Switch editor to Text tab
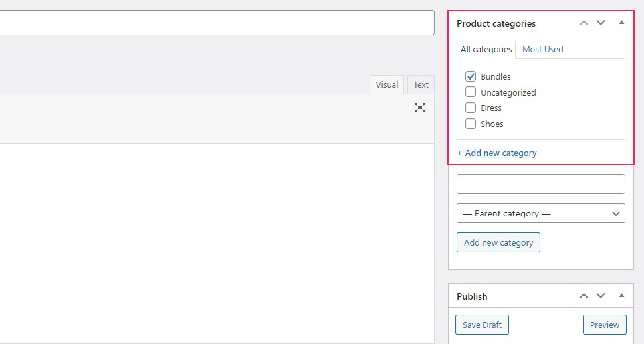The width and height of the screenshot is (644, 344). tap(421, 84)
